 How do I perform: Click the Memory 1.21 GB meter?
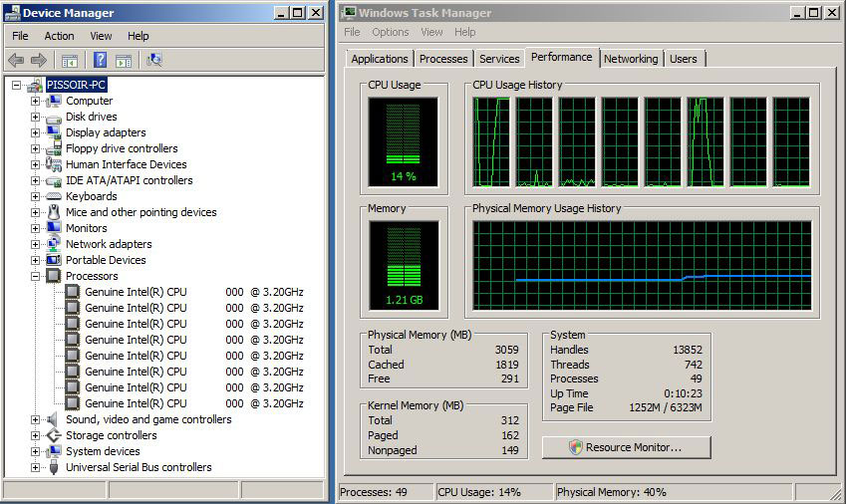pos(404,265)
